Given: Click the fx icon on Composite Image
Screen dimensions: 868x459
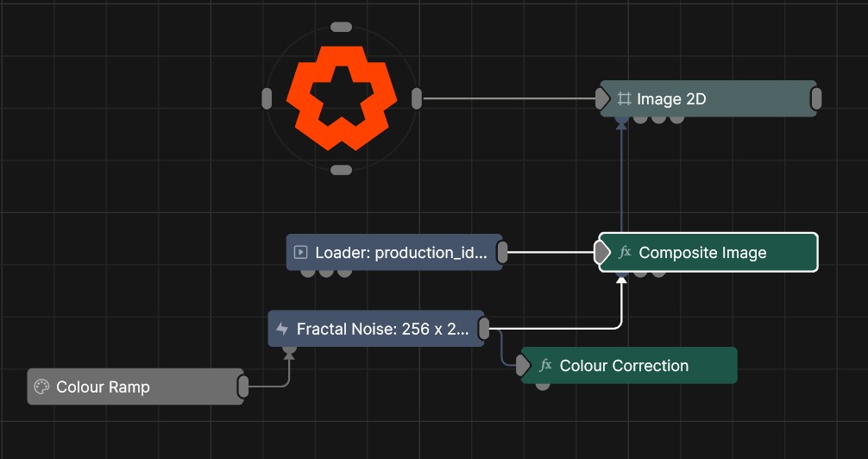Looking at the screenshot, I should [626, 253].
